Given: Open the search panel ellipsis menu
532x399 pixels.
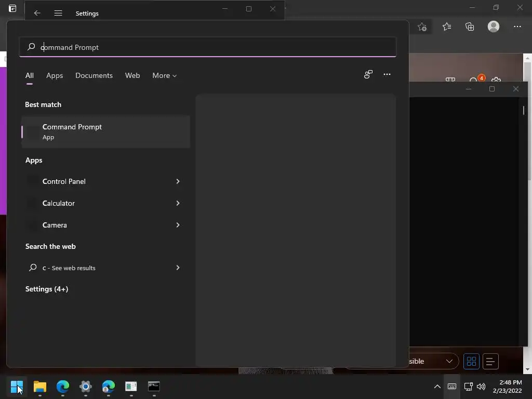Looking at the screenshot, I should (387, 74).
